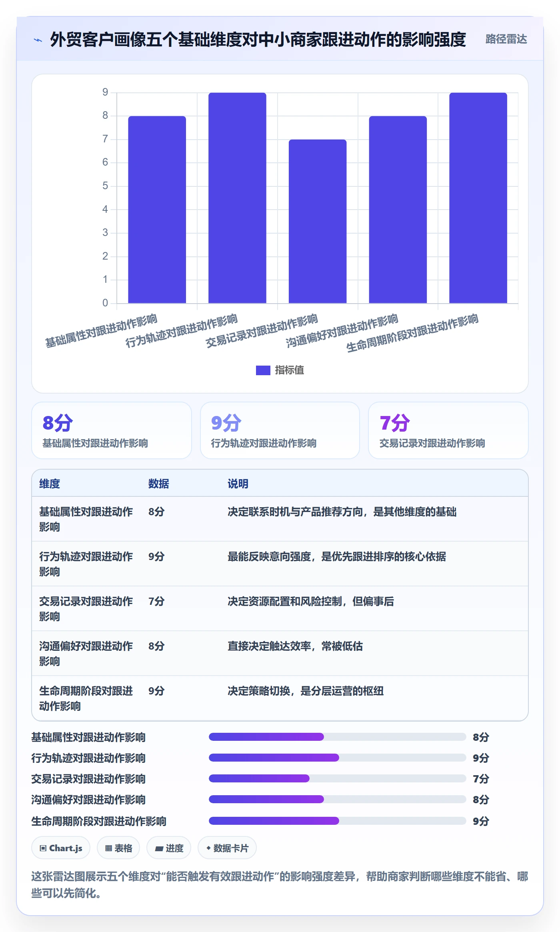
Task: Click the 基础属性 progress bar
Action: coord(338,737)
